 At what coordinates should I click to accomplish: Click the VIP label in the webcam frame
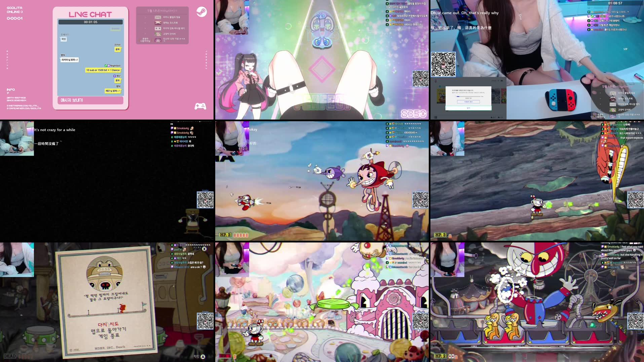(x=625, y=49)
